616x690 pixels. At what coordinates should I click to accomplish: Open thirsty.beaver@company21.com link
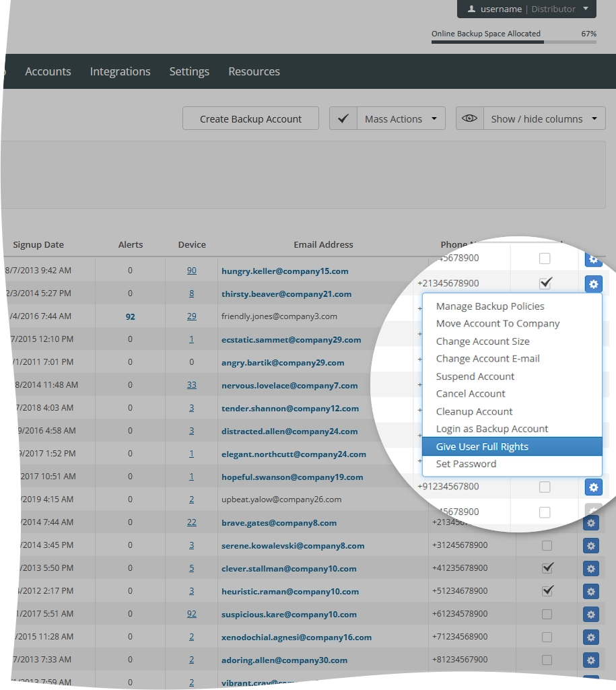tap(286, 294)
